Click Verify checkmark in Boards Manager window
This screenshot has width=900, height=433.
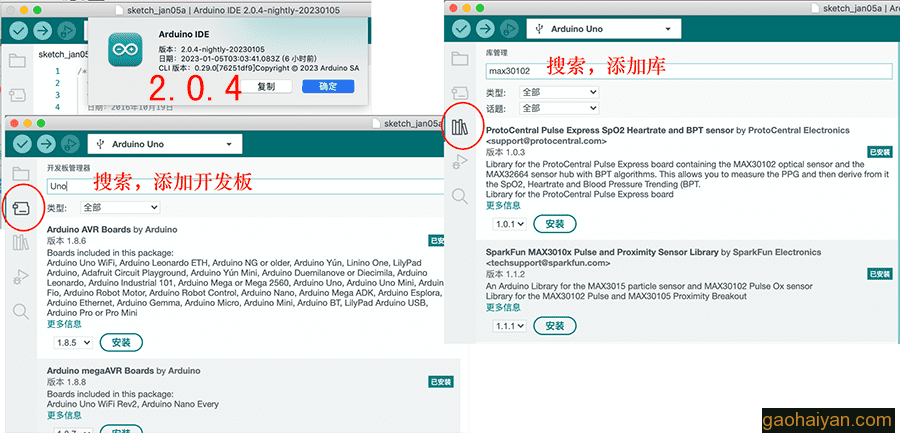[x=22, y=144]
